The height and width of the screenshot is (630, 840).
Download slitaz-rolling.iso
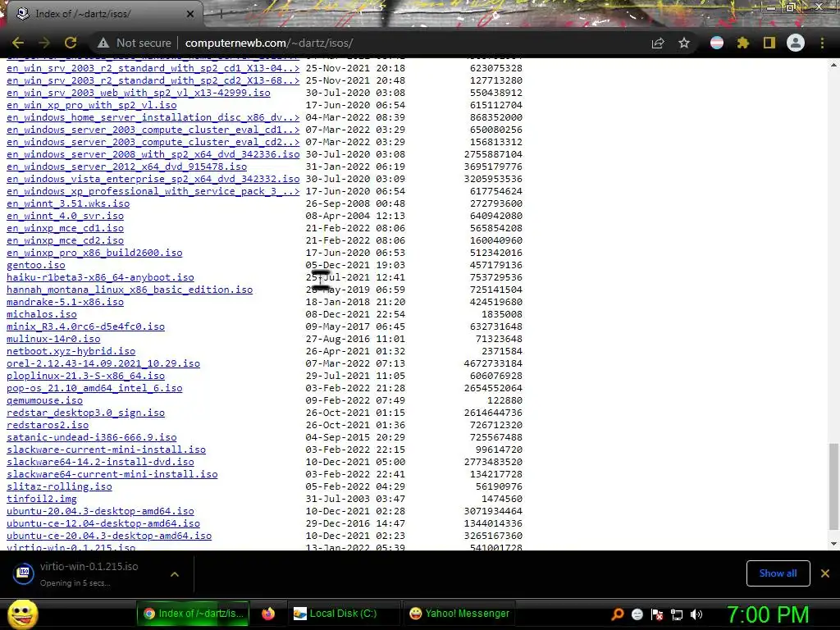(59, 487)
